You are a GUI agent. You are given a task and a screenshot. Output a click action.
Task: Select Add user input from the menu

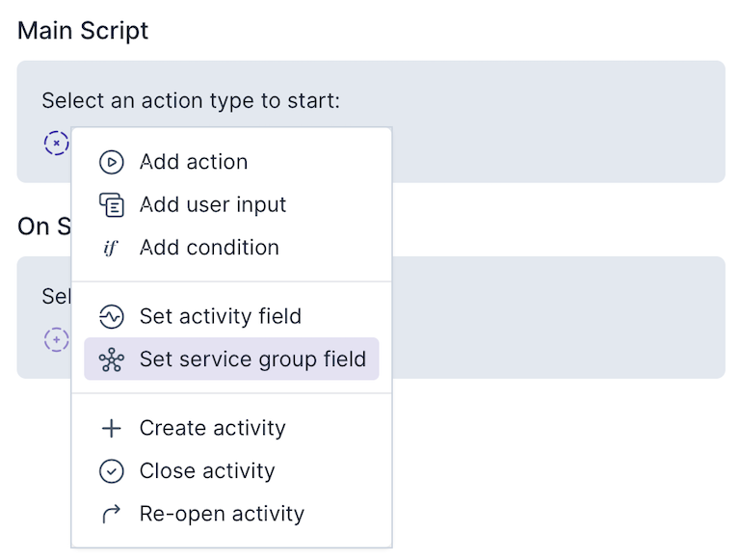point(213,205)
